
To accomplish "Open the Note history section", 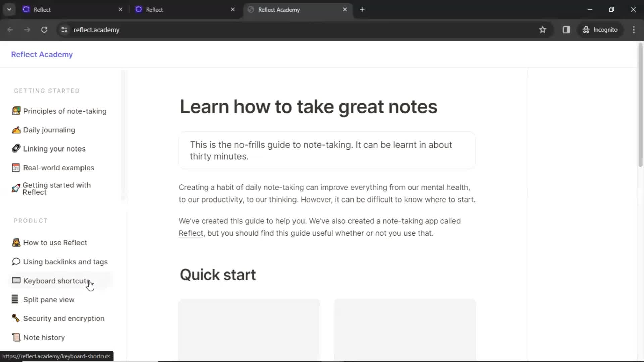I will pyautogui.click(x=44, y=337).
